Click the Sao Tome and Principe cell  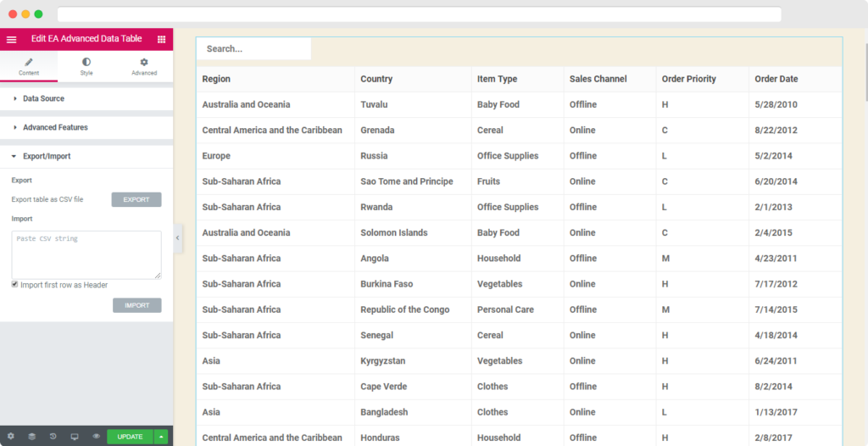tap(413, 181)
